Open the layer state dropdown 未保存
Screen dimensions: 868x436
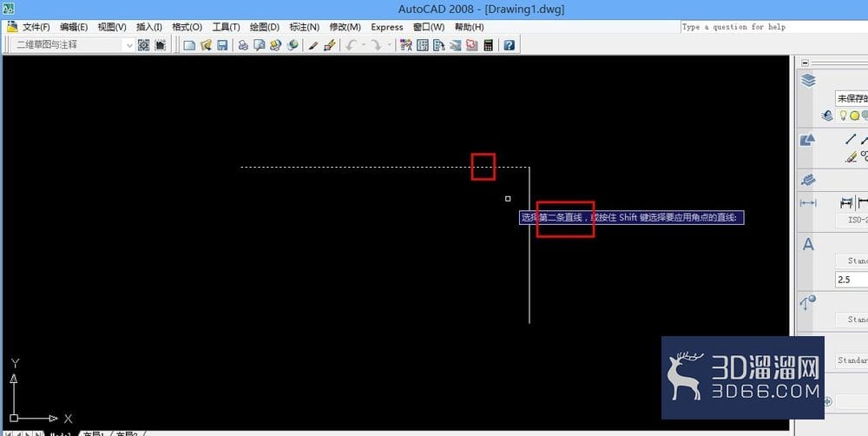pyautogui.click(x=852, y=99)
